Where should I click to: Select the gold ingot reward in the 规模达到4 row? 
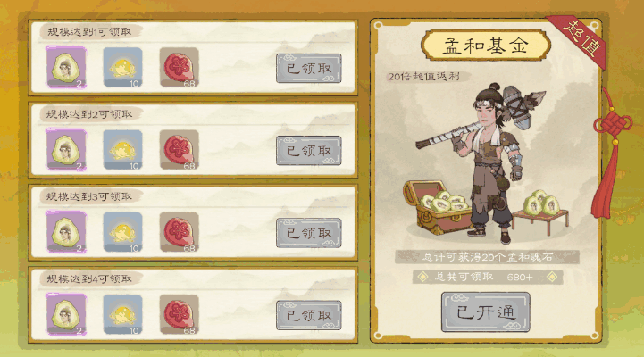(122, 314)
